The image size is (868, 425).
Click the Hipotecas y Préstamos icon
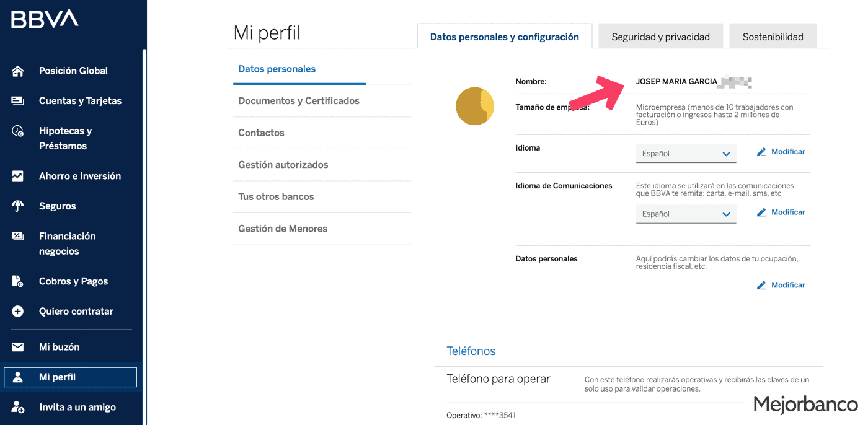pyautogui.click(x=18, y=131)
